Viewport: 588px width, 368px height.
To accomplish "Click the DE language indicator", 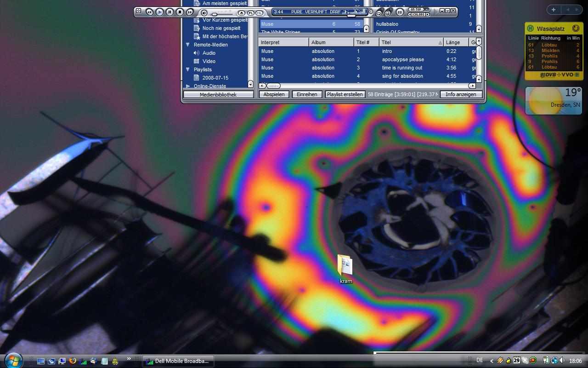I will point(480,361).
